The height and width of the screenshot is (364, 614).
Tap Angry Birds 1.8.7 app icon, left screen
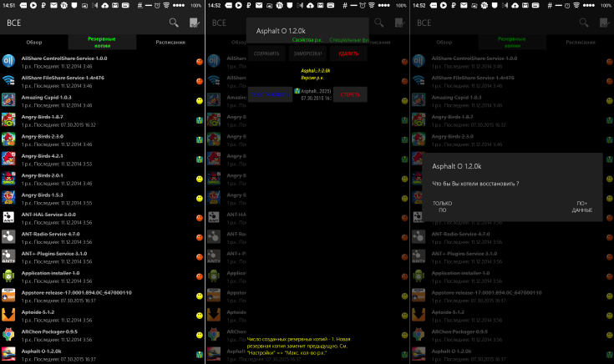point(8,119)
